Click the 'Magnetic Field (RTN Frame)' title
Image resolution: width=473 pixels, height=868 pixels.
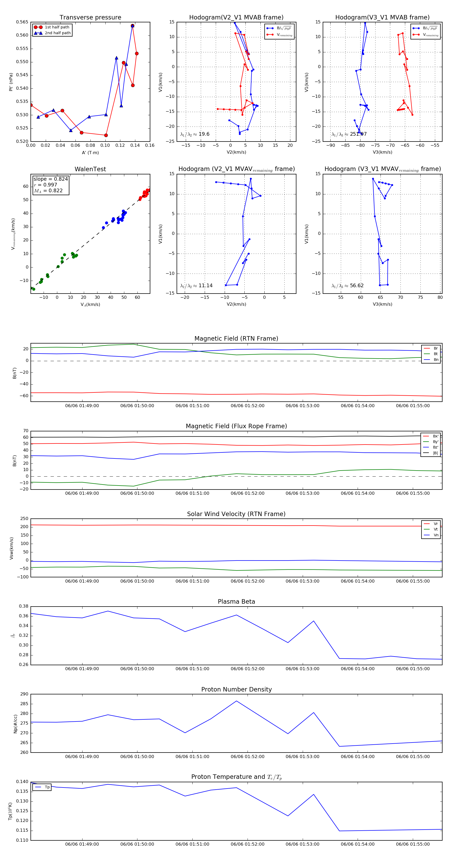coord(236,339)
